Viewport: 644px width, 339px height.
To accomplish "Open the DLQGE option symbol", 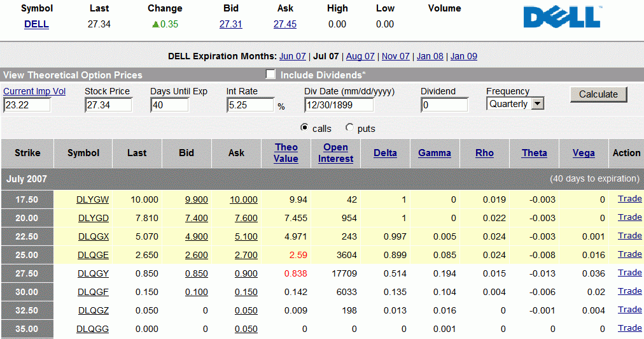I will click(94, 255).
